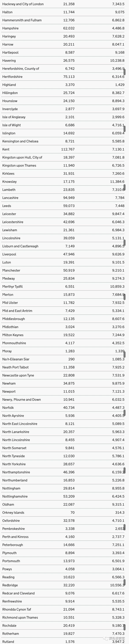Image resolution: width=129 pixels, height=644 pixels.
Task: Click the Rhondda Cynon Taf label
Action: tap(17, 609)
